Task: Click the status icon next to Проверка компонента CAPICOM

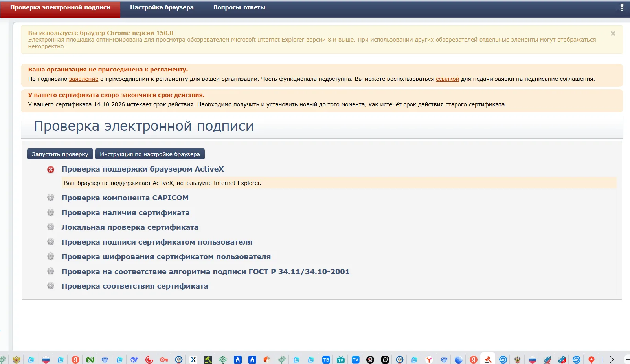Action: (51, 198)
